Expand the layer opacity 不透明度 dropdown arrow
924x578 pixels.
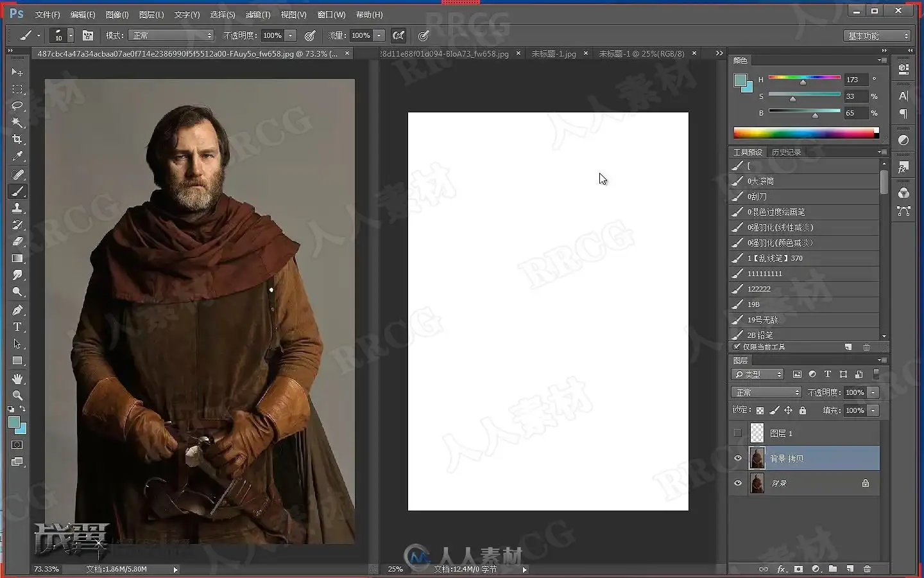pos(873,392)
